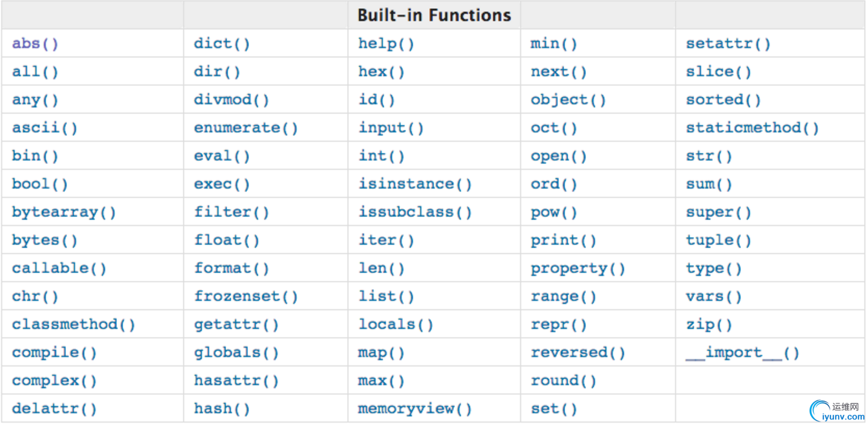Click the enumerate() link
Image resolution: width=868 pixels, height=426 pixels.
tap(246, 128)
